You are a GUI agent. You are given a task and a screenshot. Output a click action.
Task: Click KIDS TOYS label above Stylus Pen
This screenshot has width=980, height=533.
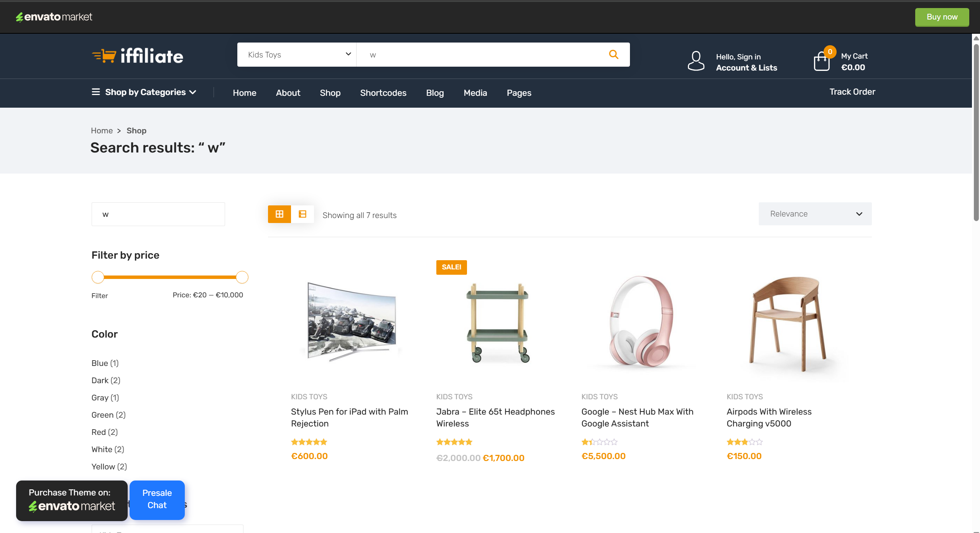[309, 397]
